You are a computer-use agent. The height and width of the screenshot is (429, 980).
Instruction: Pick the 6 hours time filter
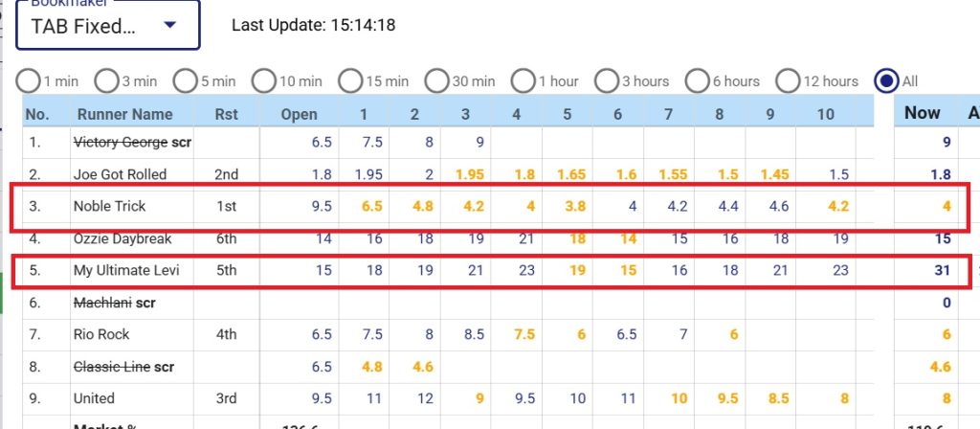pos(697,81)
